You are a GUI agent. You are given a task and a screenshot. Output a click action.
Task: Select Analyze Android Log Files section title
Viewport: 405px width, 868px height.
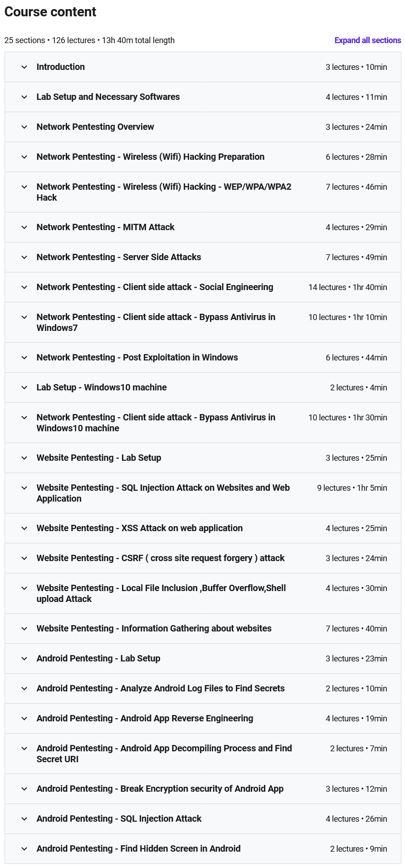(161, 688)
